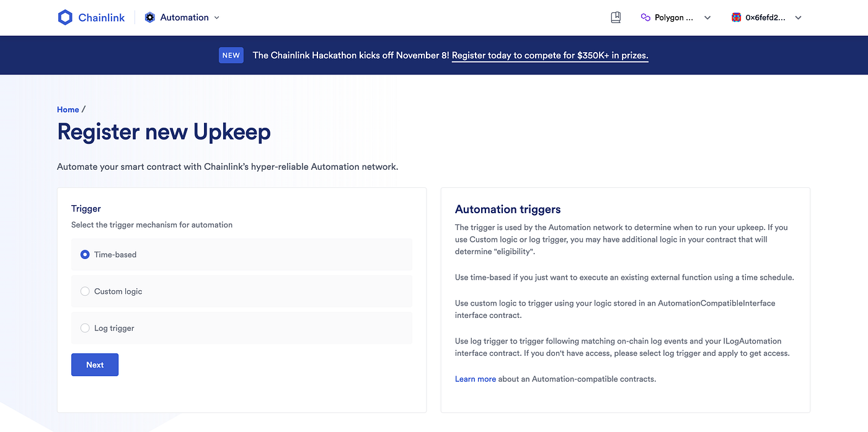Open the Register today hackathon link
This screenshot has width=868, height=432.
tap(550, 55)
